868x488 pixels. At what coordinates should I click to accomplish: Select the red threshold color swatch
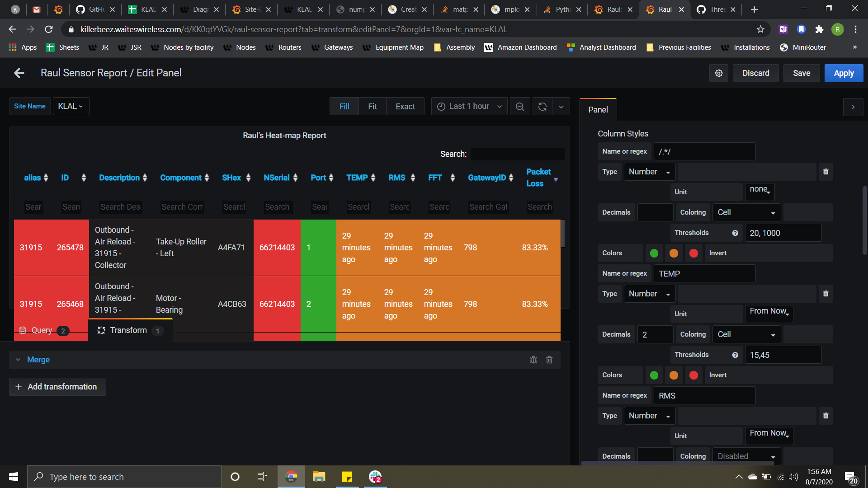pyautogui.click(x=693, y=253)
